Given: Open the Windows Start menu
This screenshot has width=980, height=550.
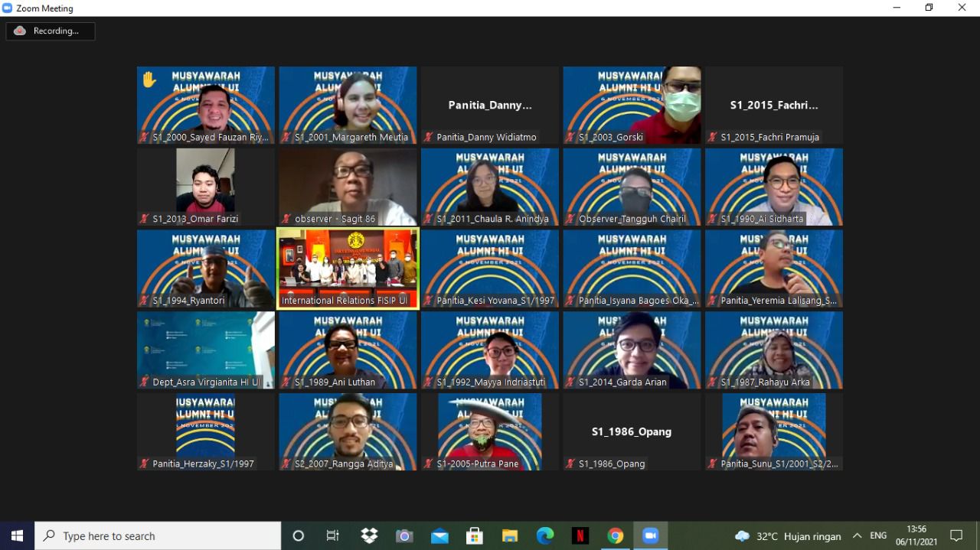Looking at the screenshot, I should point(17,535).
